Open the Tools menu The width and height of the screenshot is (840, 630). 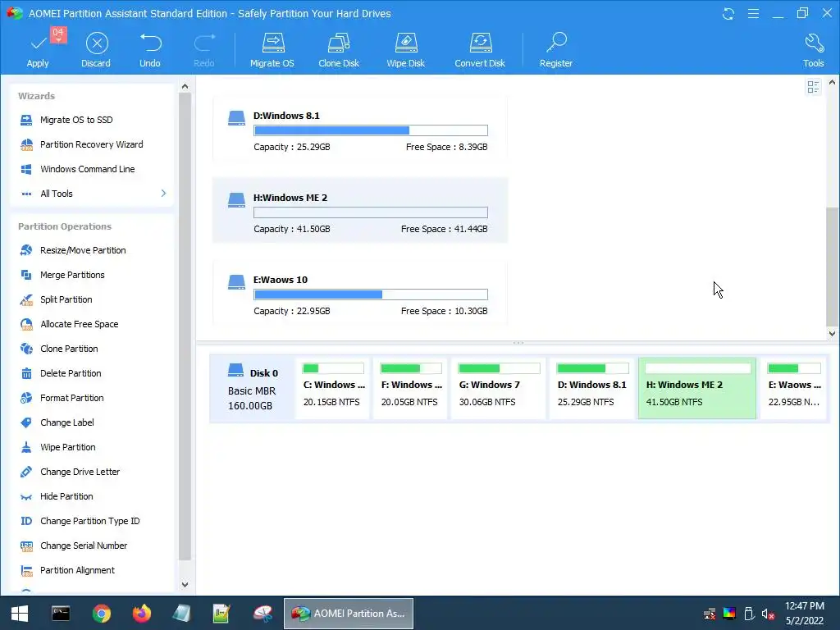pos(813,50)
